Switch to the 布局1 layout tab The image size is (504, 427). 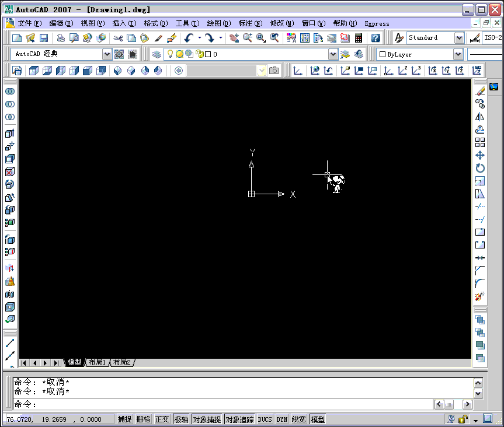(x=97, y=362)
